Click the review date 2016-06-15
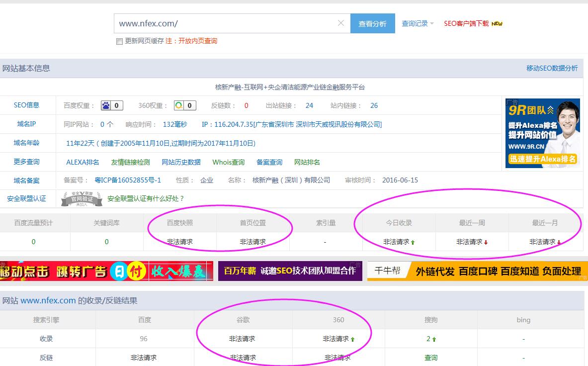The height and width of the screenshot is (366, 588). tap(400, 181)
